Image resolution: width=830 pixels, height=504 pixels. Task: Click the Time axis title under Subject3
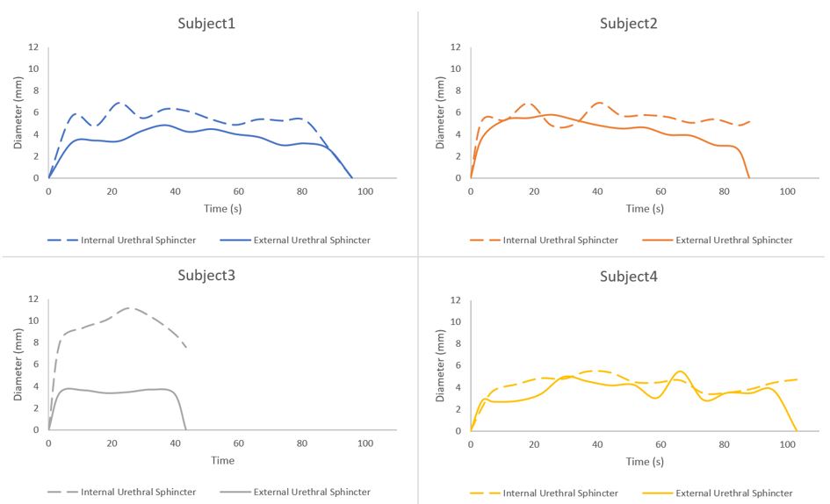tap(222, 460)
